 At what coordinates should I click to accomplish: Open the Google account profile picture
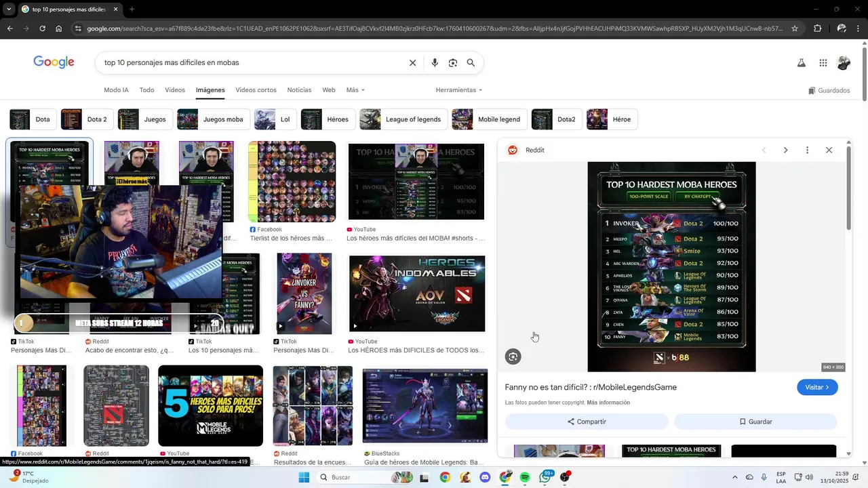click(844, 63)
